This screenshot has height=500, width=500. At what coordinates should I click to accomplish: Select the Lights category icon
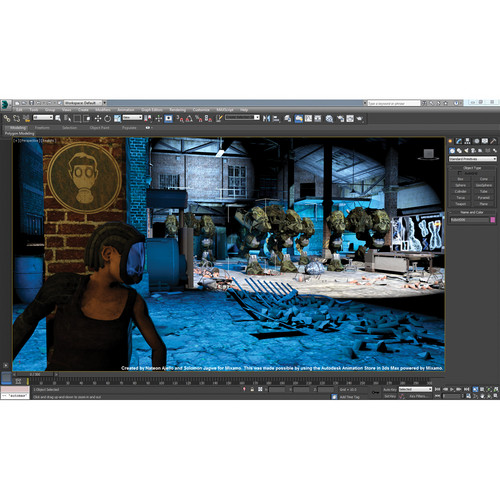click(x=466, y=151)
